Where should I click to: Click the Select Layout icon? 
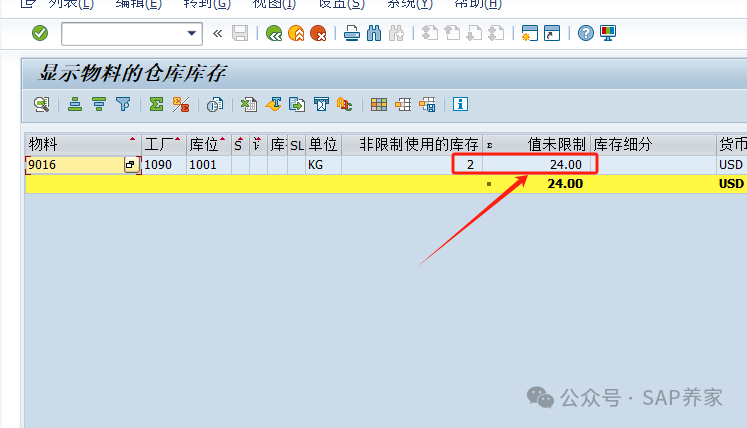(403, 104)
